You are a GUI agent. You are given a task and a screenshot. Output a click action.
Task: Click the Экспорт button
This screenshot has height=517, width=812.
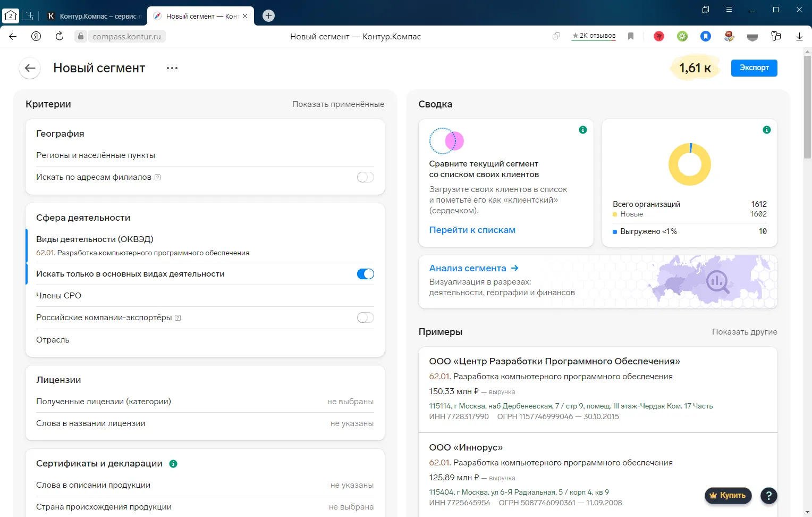[x=754, y=68]
